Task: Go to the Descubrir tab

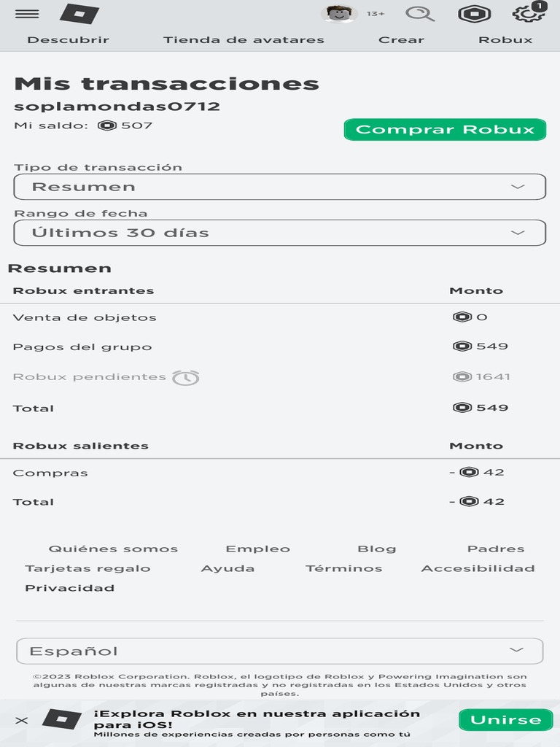Action: tap(68, 40)
